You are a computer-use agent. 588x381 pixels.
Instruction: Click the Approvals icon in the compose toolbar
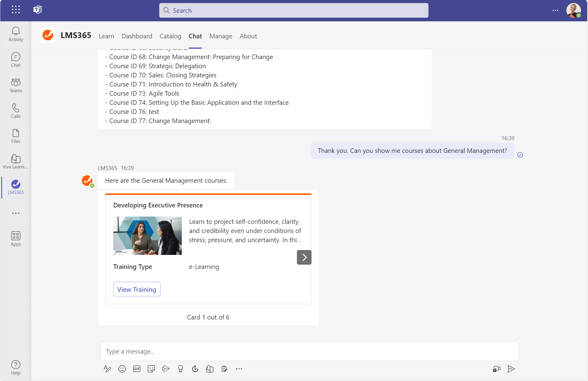pos(195,369)
